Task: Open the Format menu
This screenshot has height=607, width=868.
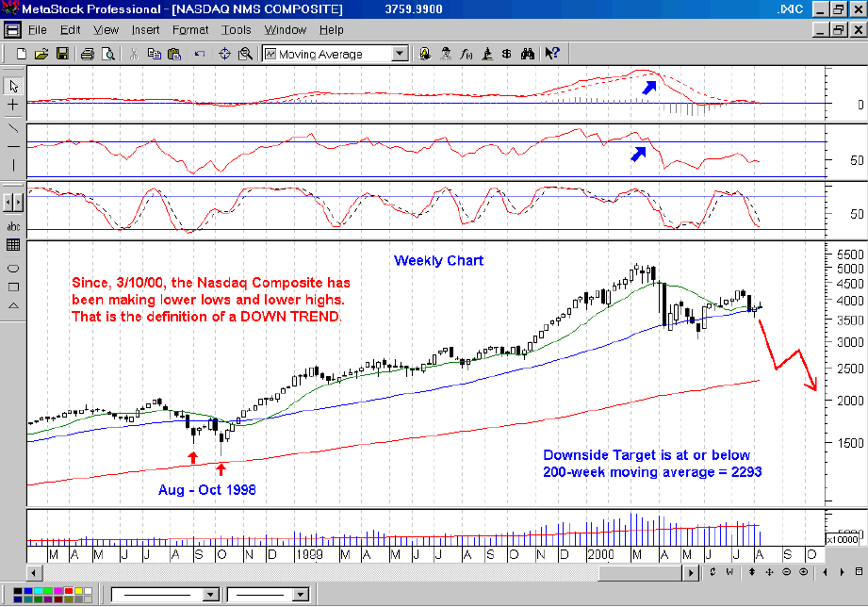Action: [190, 30]
